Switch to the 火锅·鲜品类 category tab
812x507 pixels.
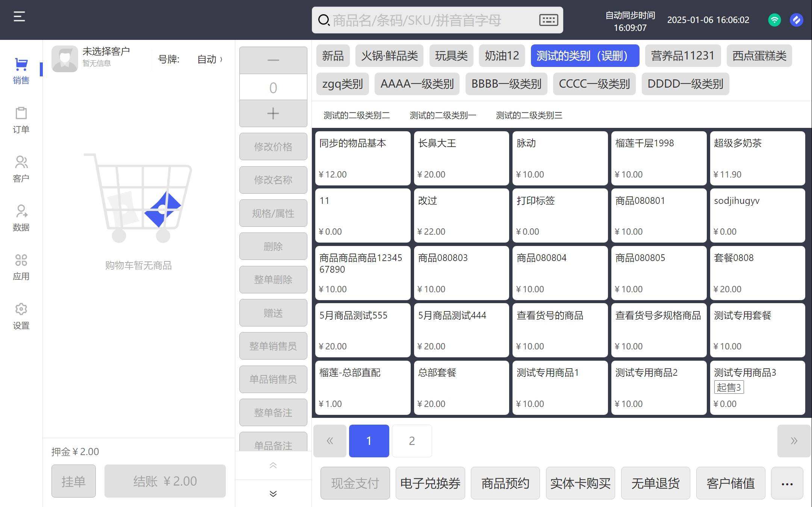(389, 56)
